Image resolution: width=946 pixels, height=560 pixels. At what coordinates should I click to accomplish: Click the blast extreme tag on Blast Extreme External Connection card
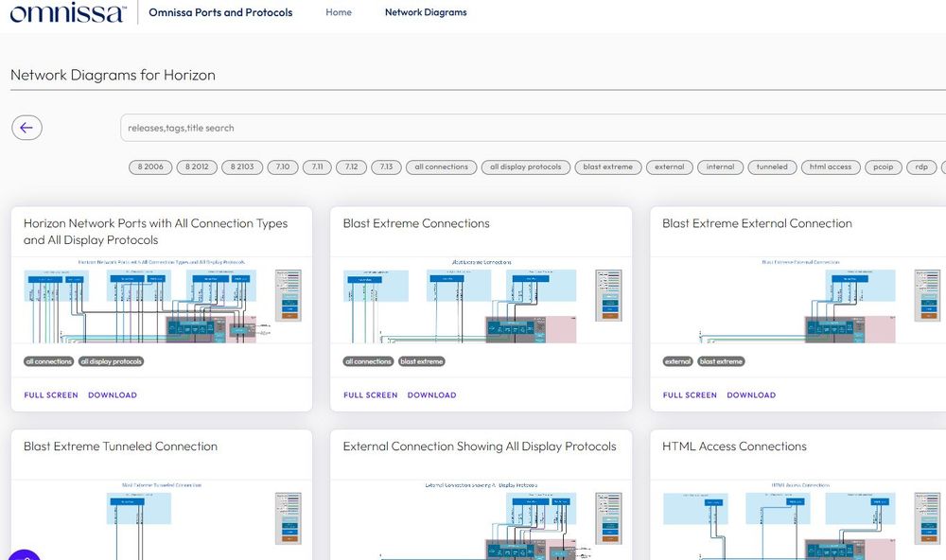(x=721, y=361)
